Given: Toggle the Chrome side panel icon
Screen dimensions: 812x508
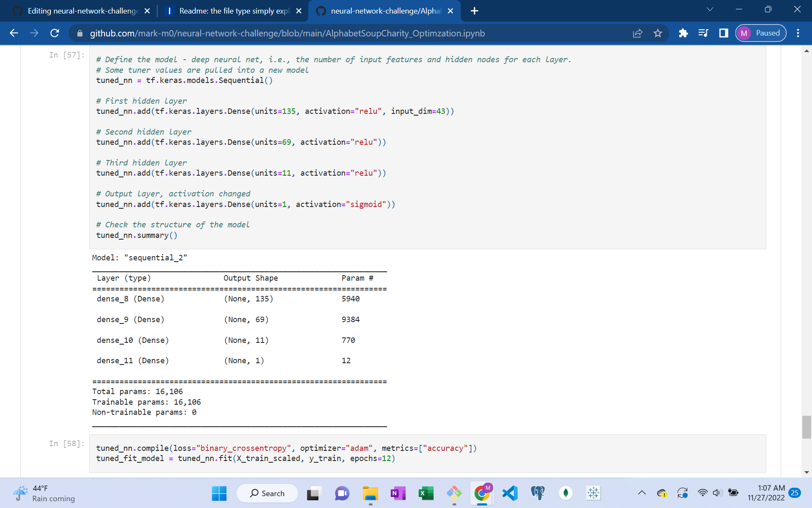Looking at the screenshot, I should coord(724,33).
